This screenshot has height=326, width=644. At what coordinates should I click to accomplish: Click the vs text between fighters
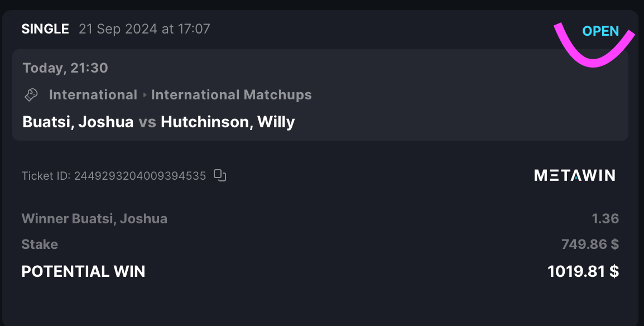click(147, 122)
